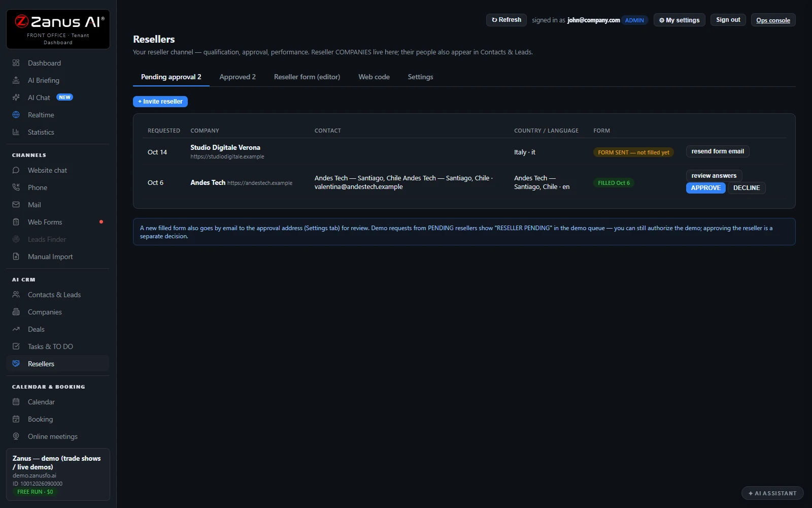812x508 pixels.
Task: Click Studio Digitale Verona company name
Action: point(225,148)
